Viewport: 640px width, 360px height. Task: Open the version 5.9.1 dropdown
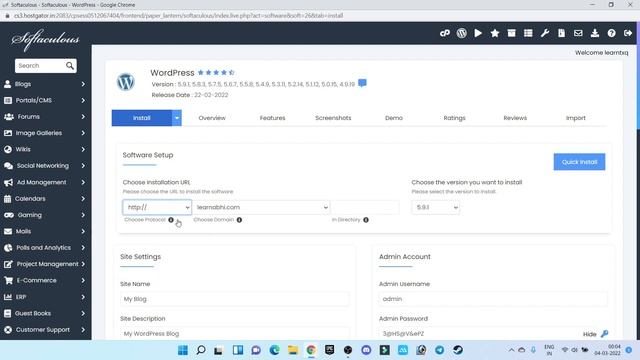click(436, 207)
